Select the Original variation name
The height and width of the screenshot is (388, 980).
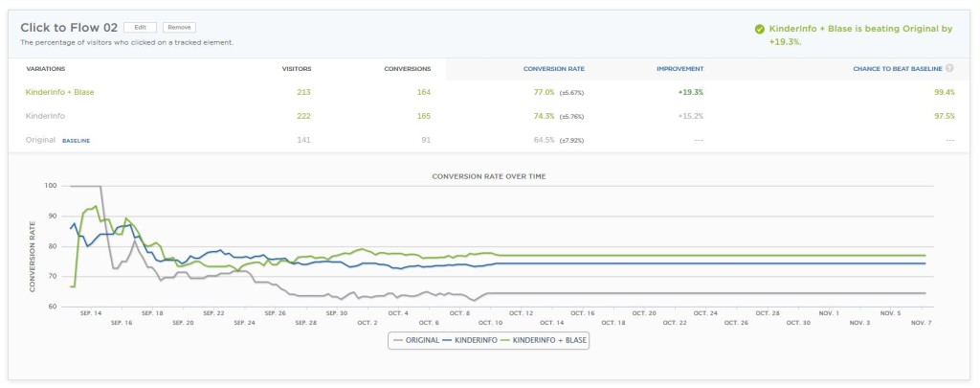(x=40, y=140)
